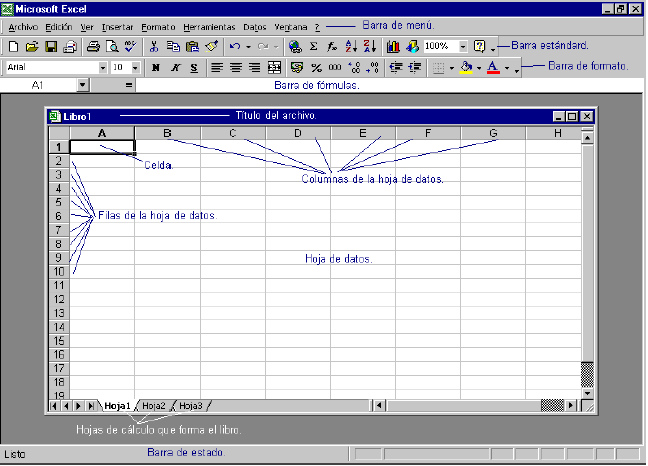The image size is (648, 466).
Task: Click the Merge and Center icon
Action: point(274,68)
